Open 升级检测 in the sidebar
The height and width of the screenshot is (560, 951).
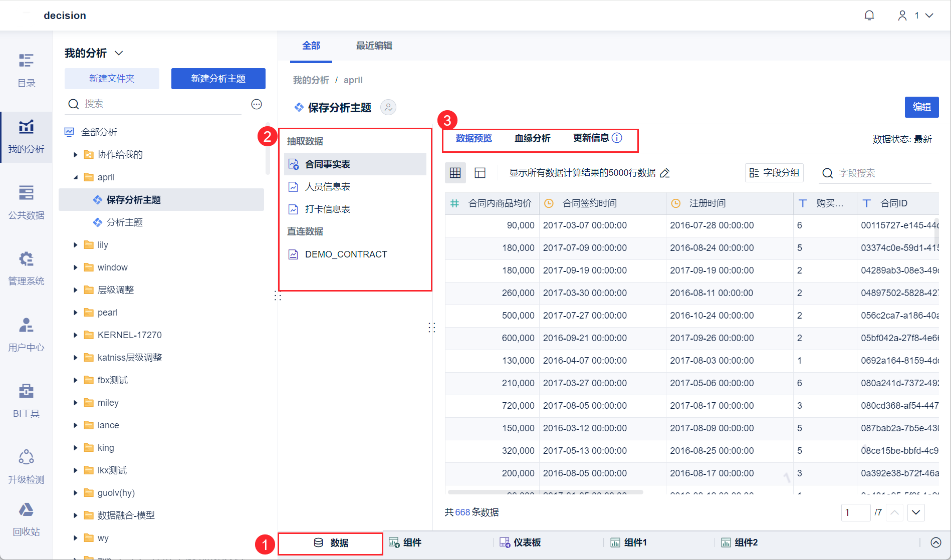pos(26,467)
